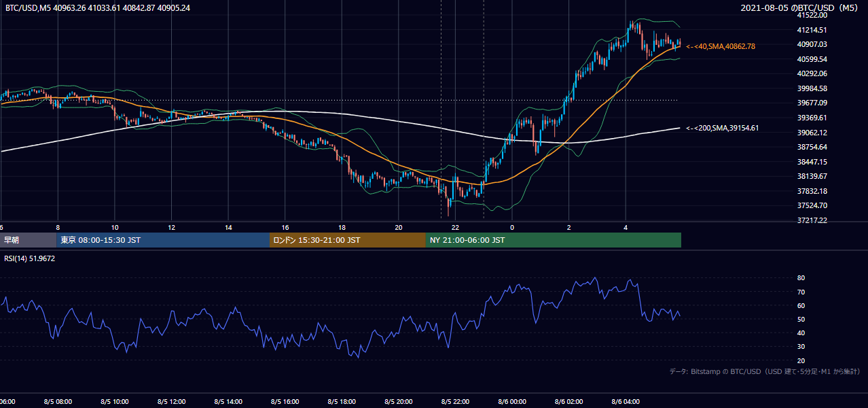Click hour label 14 on price chart axis
868x408 pixels.
228,228
